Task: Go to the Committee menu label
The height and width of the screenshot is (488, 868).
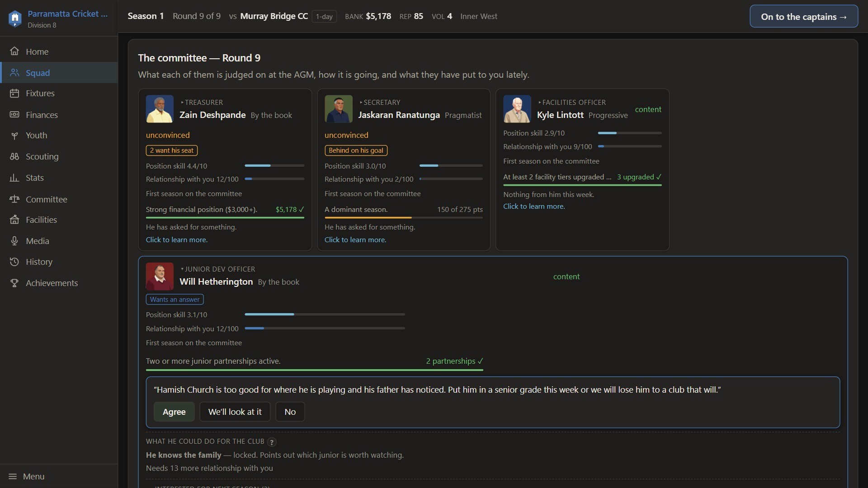Action: 47,199
